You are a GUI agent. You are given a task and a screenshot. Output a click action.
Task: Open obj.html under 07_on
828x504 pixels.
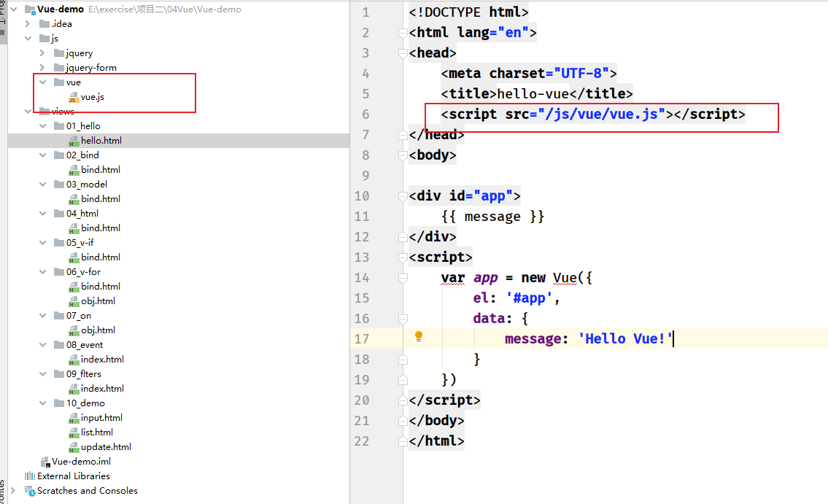98,330
